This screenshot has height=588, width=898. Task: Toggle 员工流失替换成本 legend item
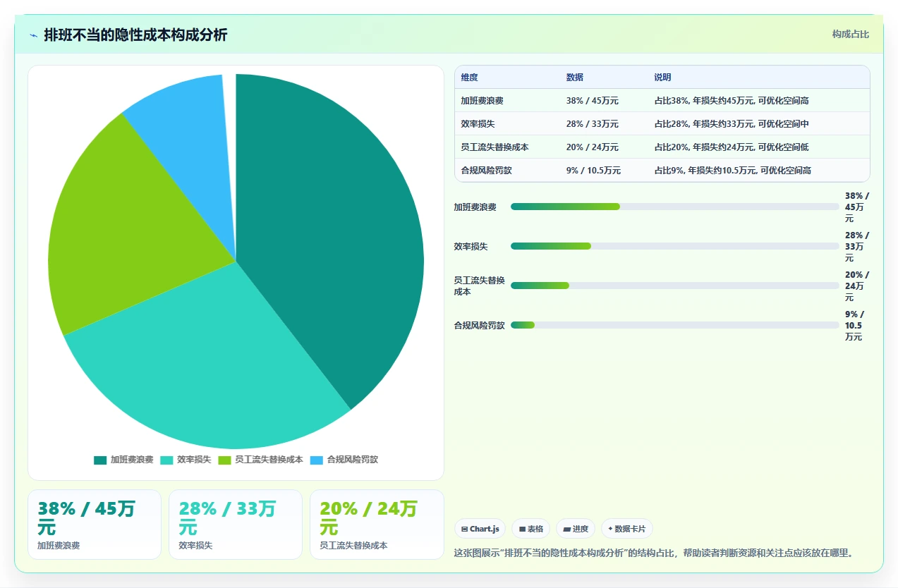pos(260,460)
